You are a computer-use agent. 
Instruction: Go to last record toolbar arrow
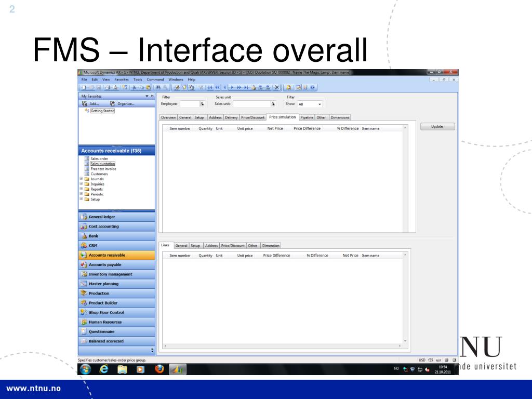tap(246, 87)
